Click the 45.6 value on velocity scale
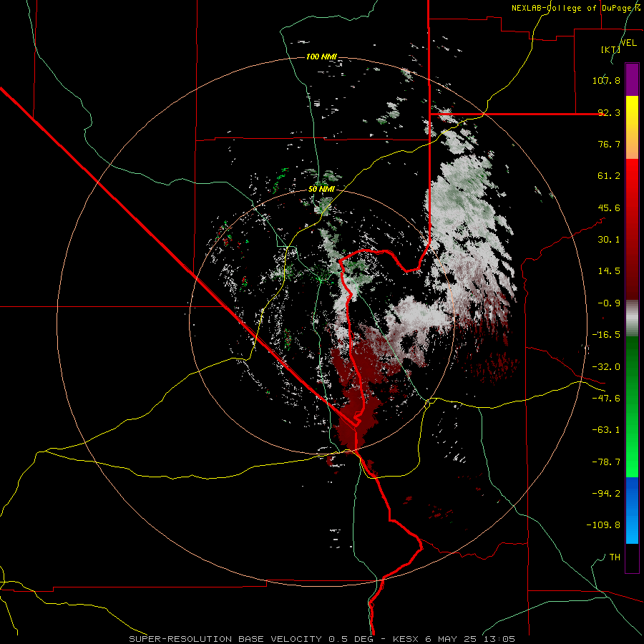644x644 pixels. [x=609, y=208]
